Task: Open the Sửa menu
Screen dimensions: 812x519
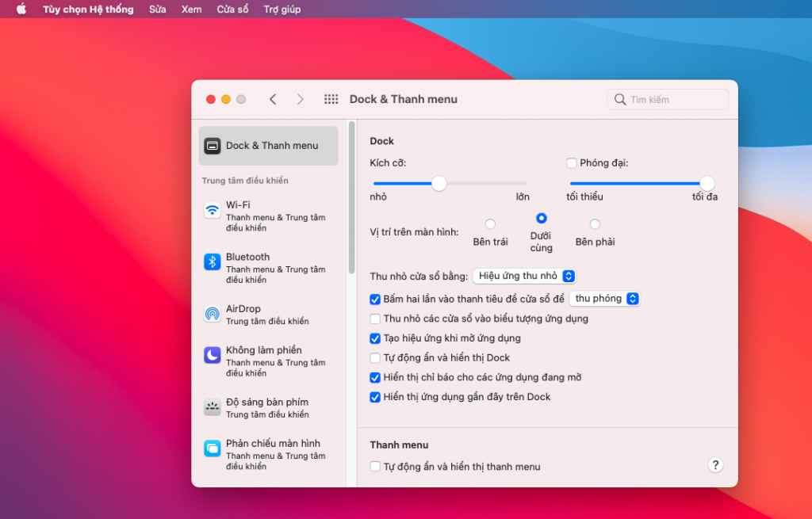Action: tap(158, 10)
